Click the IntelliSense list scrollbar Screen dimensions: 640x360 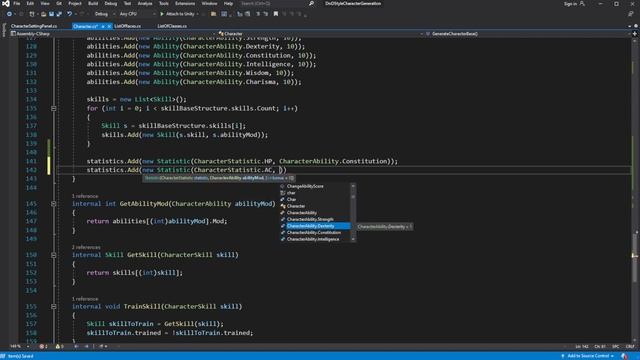[x=353, y=213]
